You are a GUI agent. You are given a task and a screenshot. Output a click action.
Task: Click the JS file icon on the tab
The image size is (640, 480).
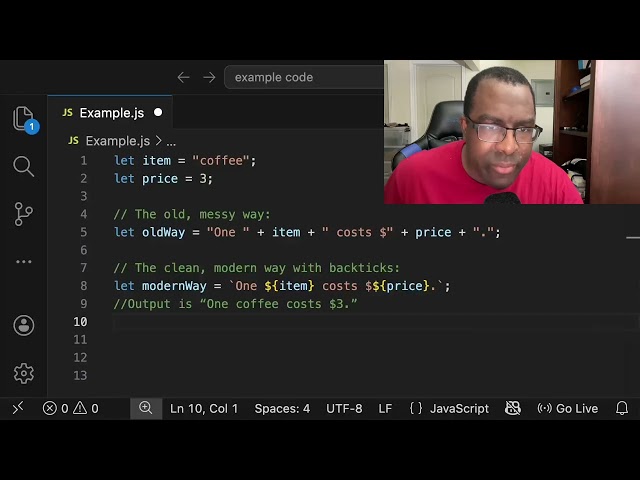[67, 113]
